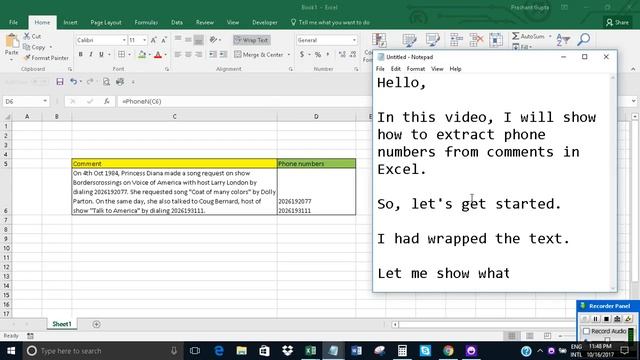Viewport: 640px width, 360px height.
Task: Click the AutoSum button
Action: click(529, 36)
